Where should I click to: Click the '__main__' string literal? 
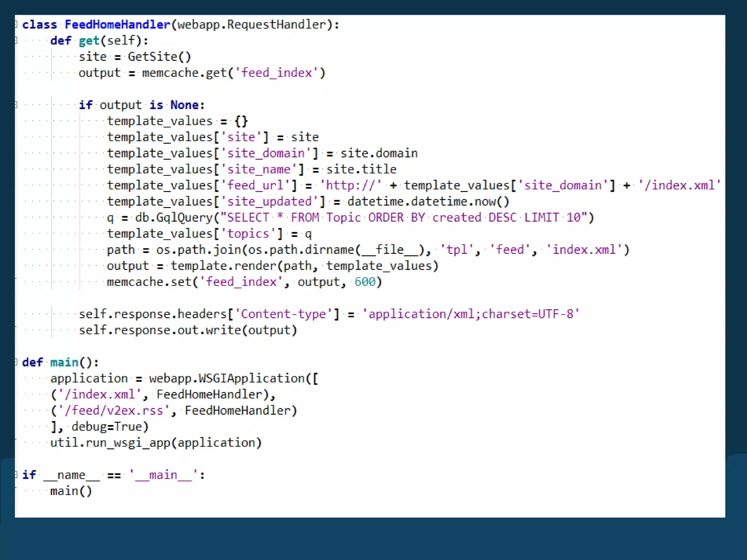163,475
